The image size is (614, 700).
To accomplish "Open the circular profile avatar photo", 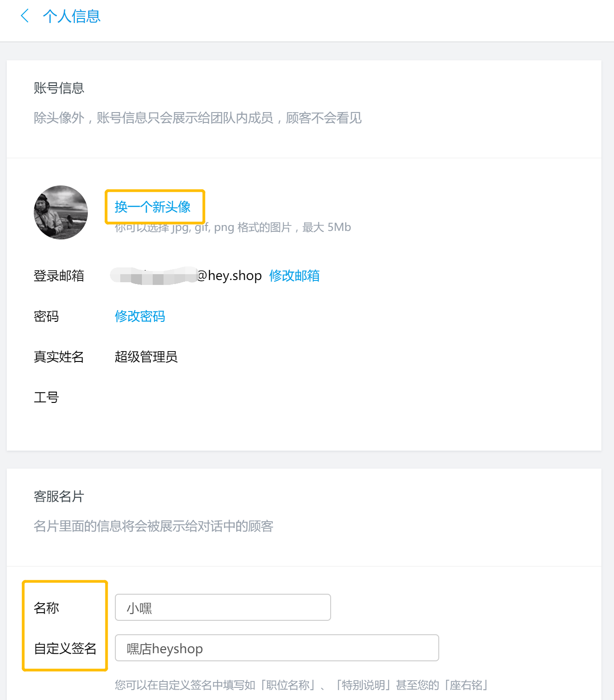I will click(x=61, y=212).
